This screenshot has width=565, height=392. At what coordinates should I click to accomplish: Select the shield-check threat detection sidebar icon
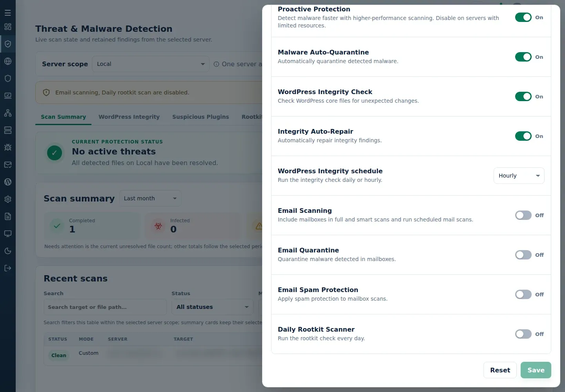[x=8, y=44]
